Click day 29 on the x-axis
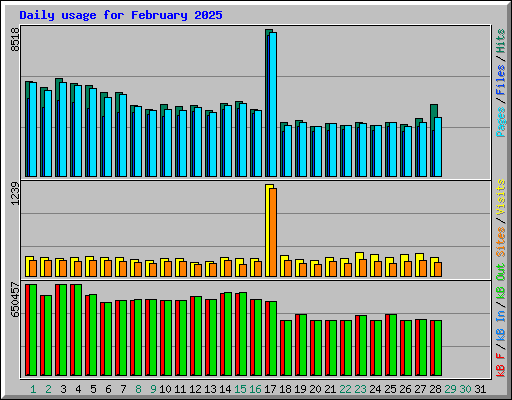Image resolution: width=512 pixels, height=400 pixels. [450, 389]
